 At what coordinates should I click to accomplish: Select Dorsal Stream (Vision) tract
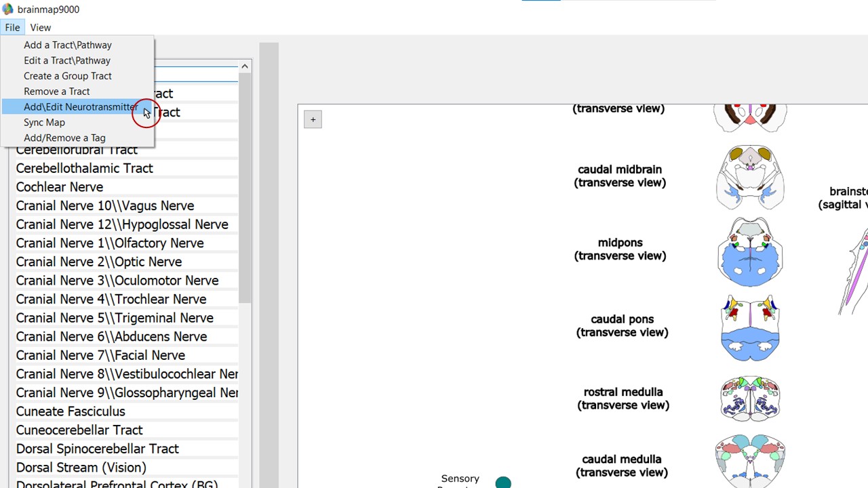coord(81,468)
